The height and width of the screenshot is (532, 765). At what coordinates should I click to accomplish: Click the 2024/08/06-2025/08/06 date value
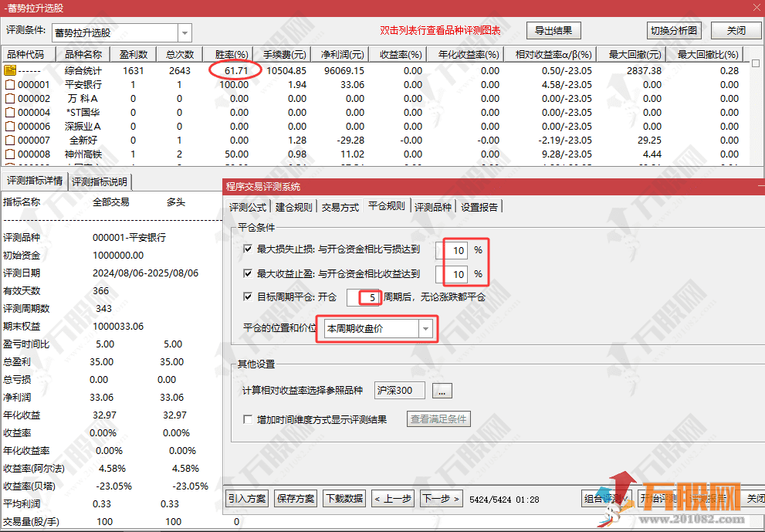[145, 273]
